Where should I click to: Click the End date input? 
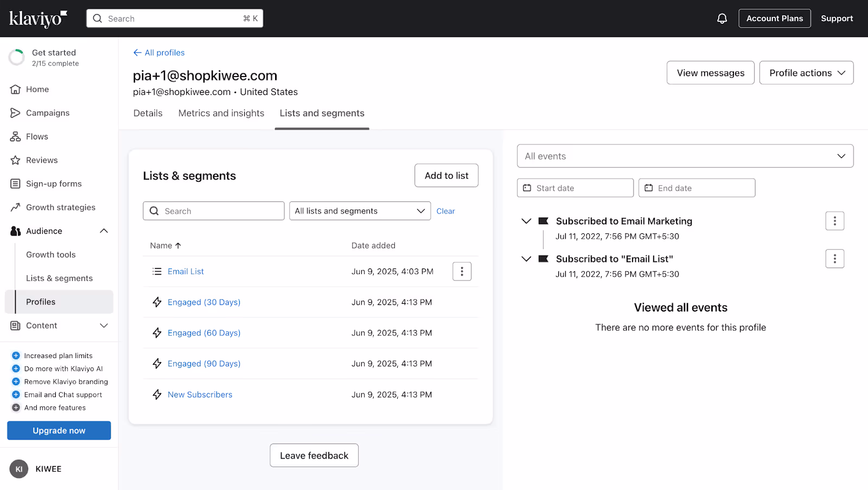point(697,188)
